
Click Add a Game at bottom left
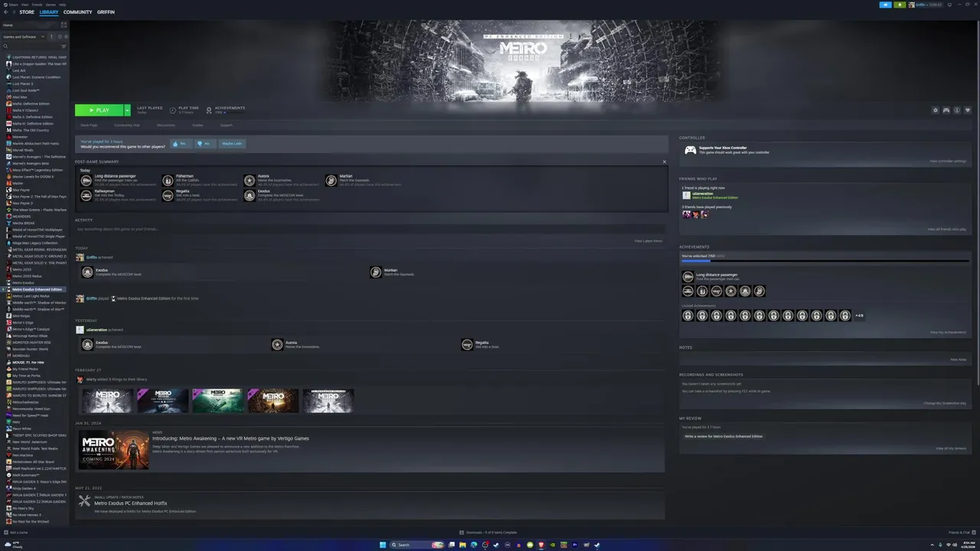tap(16, 532)
